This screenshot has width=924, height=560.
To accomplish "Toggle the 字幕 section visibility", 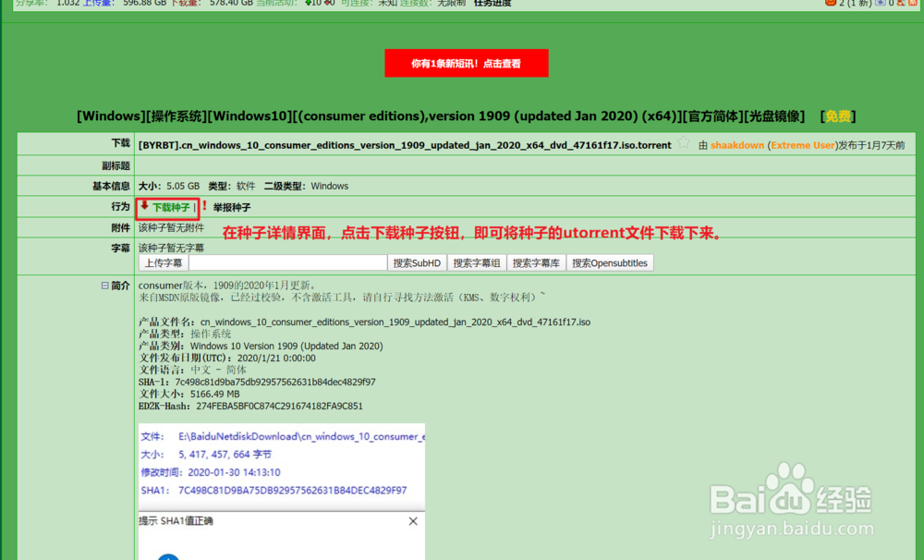I will click(x=121, y=247).
